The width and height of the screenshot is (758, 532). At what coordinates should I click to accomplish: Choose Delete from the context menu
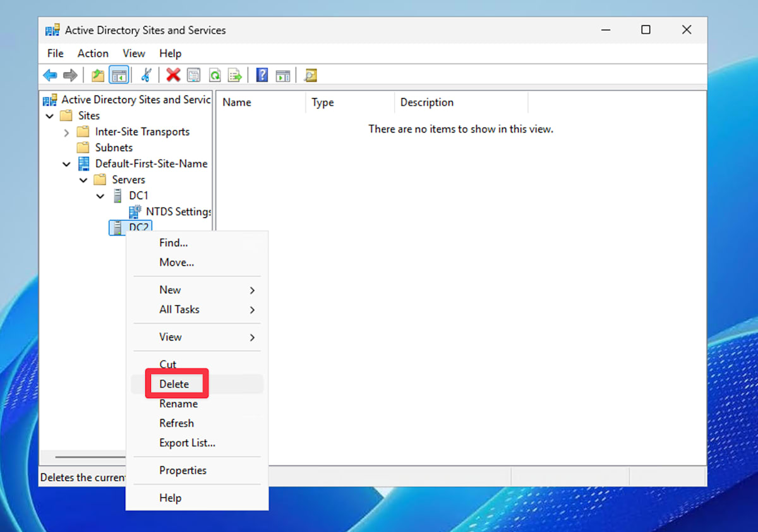[197, 384]
